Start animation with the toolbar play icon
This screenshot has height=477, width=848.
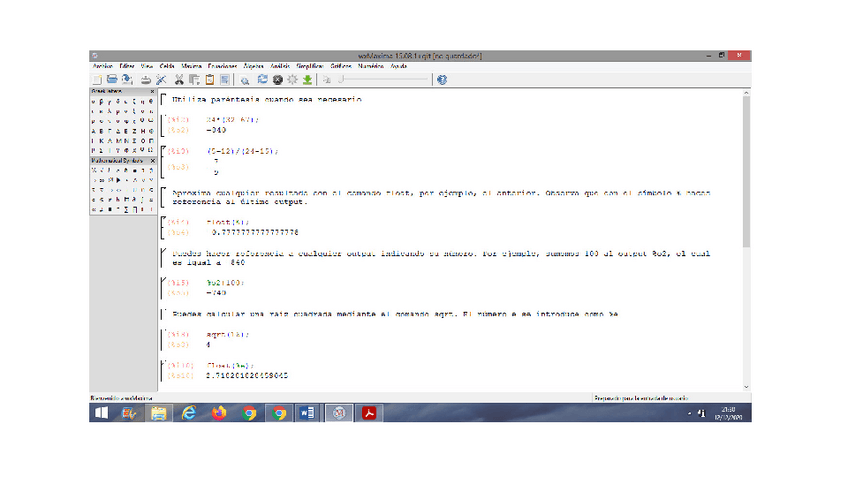[326, 80]
